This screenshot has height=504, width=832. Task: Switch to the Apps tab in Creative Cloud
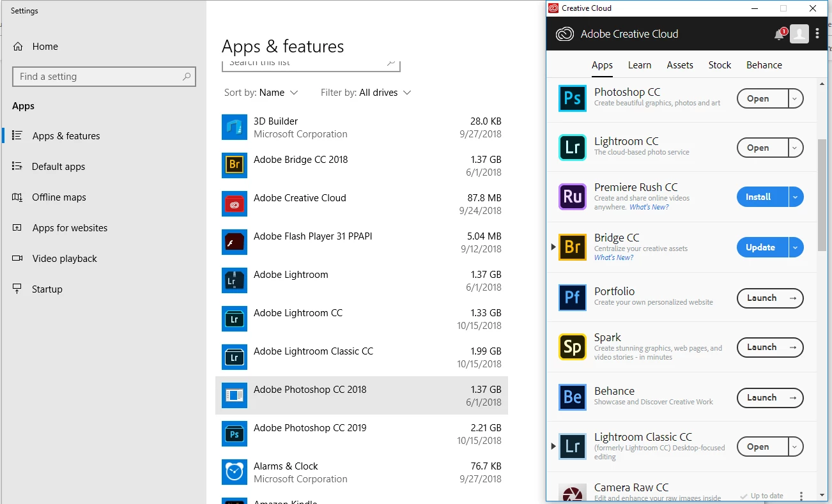(602, 65)
